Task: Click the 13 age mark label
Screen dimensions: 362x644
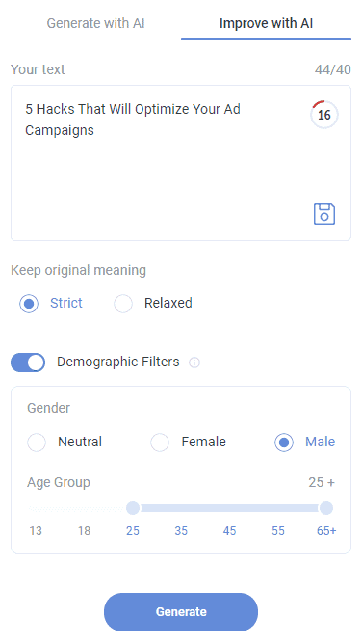Action: pos(36,531)
